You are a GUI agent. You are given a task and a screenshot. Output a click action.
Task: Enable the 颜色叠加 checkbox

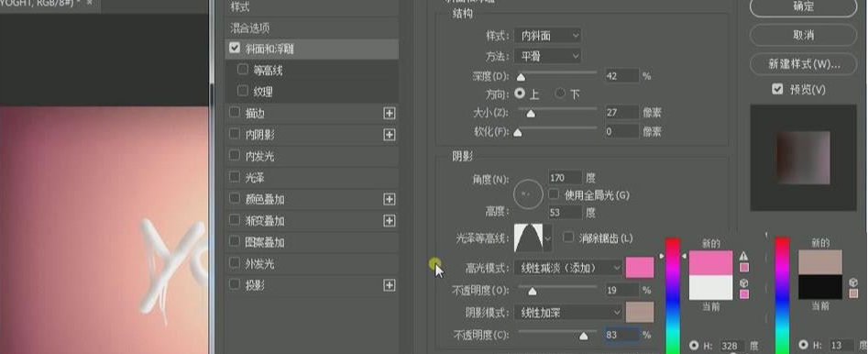234,199
